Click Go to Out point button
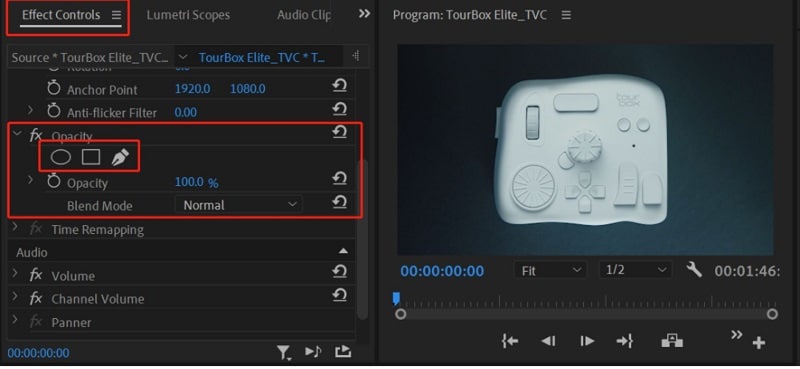This screenshot has height=369, width=800. [x=625, y=341]
